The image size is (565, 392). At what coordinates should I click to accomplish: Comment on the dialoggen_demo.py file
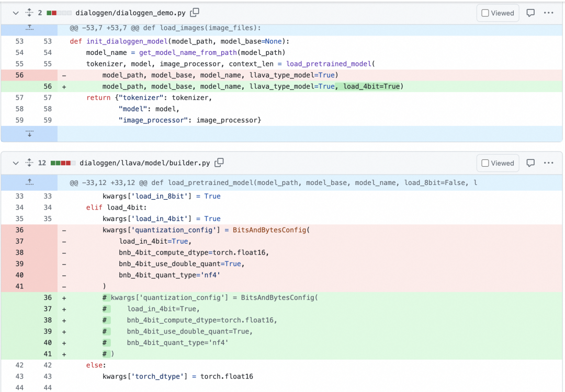[530, 13]
